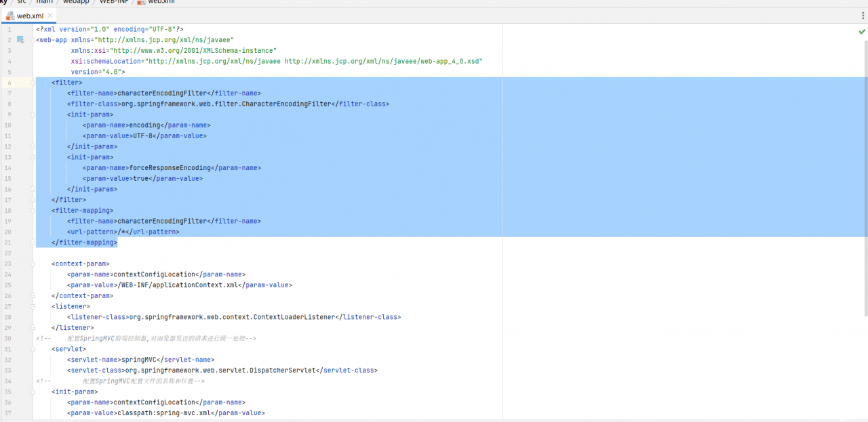Screen dimensions: 868x422
Task: Click the SpringMVC comment on line 30
Action: [x=146, y=338]
